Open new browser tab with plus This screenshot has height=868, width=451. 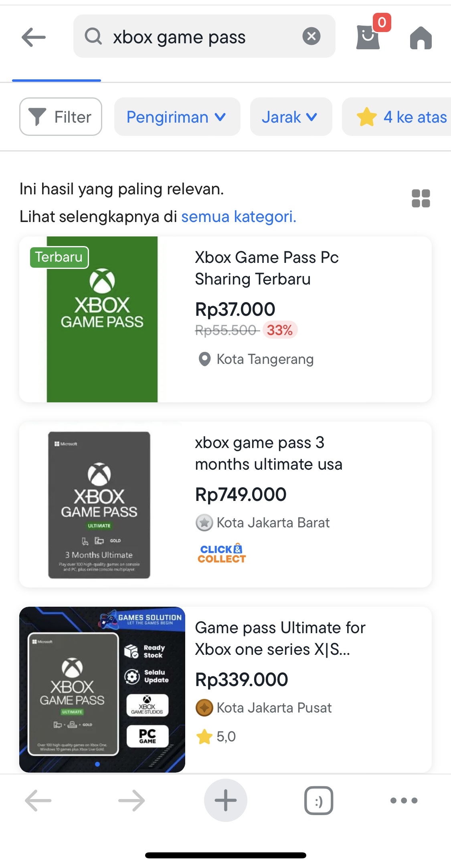(225, 800)
